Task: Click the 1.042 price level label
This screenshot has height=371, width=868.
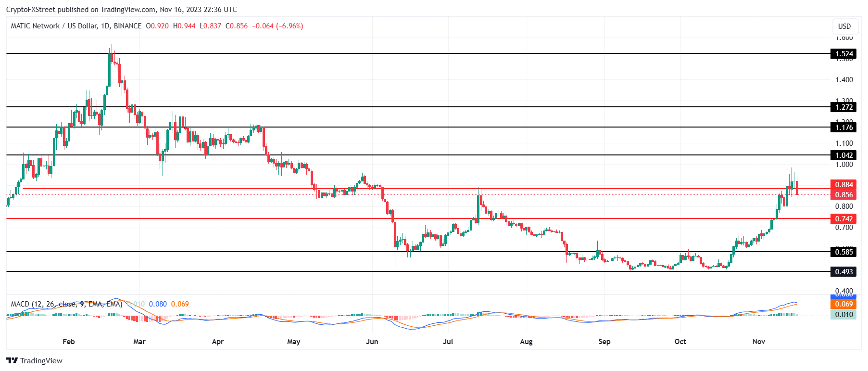Action: click(843, 155)
